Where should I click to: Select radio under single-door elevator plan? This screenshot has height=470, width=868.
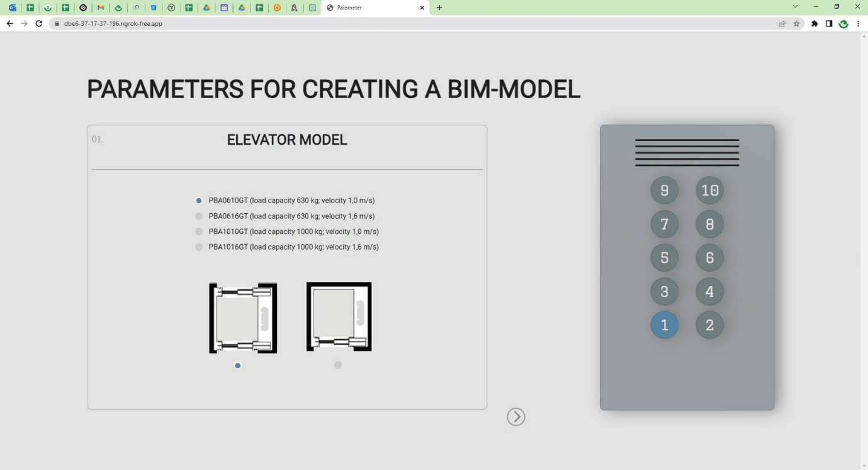[x=338, y=365]
